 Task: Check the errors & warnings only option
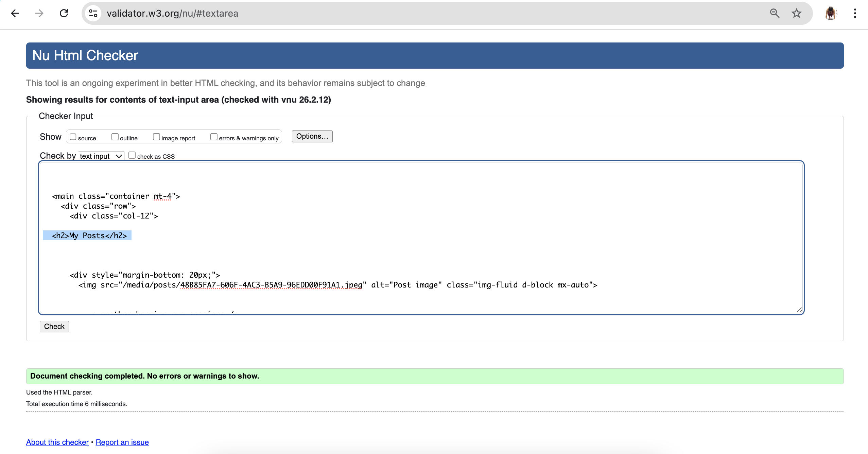pyautogui.click(x=213, y=136)
